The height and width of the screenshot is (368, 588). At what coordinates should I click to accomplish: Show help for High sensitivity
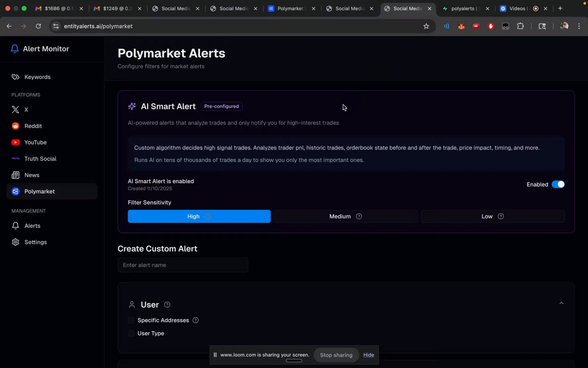[x=208, y=216]
